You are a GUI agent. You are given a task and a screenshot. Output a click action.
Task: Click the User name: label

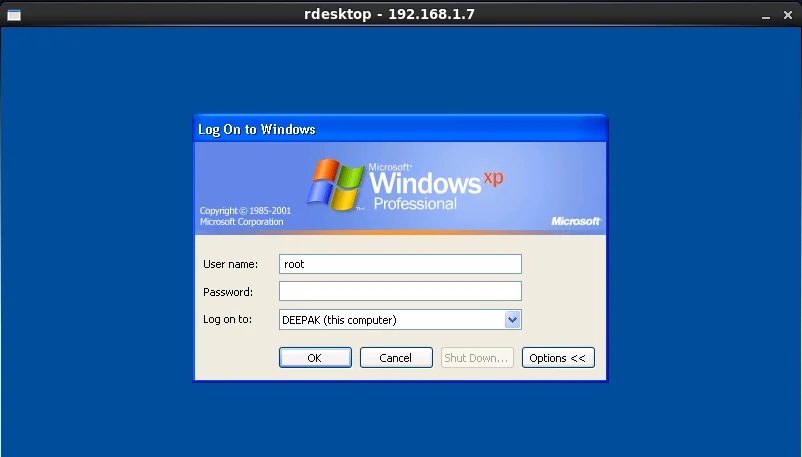point(231,264)
